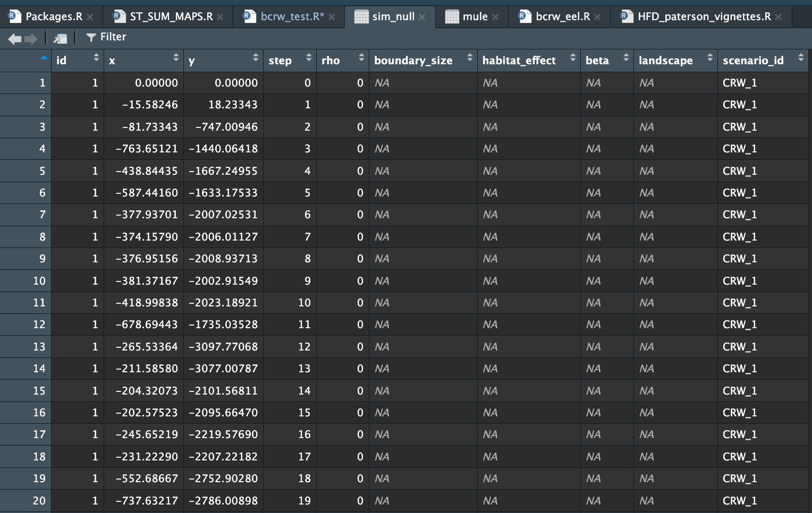Screen dimensions: 812x513
Task: Sort table by x column
Action: point(176,58)
